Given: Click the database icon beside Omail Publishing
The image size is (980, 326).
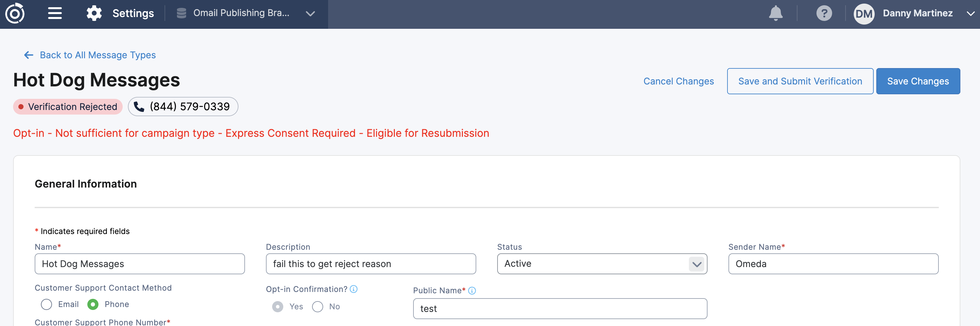Looking at the screenshot, I should point(182,14).
